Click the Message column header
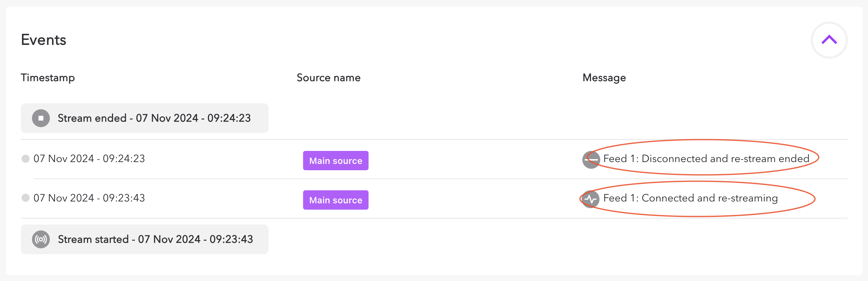 [604, 78]
